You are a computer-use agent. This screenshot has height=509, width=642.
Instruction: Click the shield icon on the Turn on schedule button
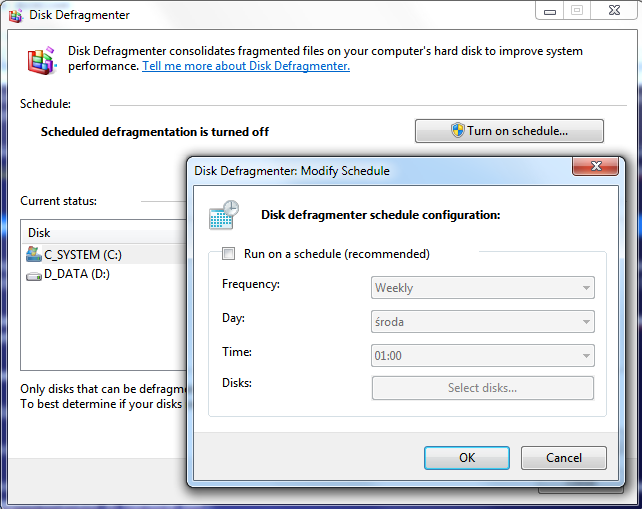pos(457,131)
